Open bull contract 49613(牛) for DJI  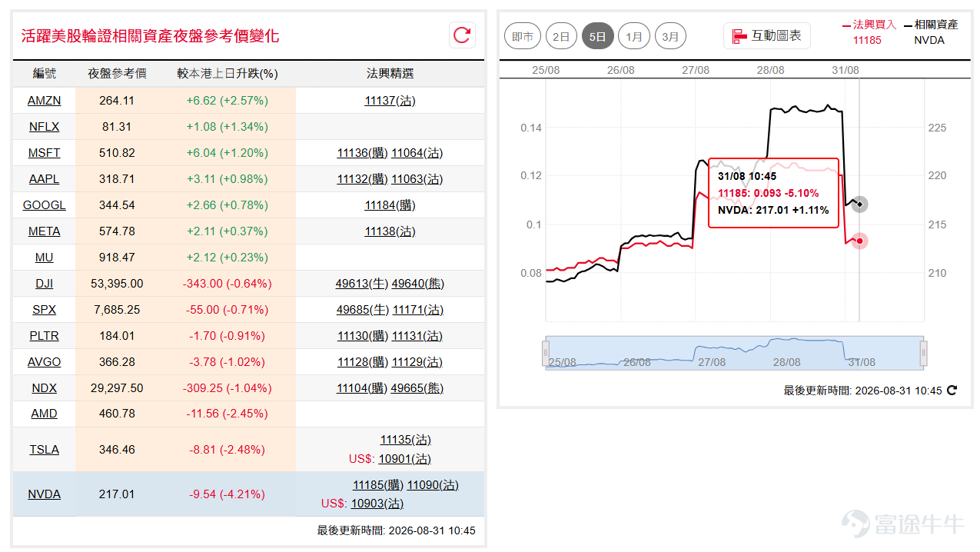click(x=361, y=284)
